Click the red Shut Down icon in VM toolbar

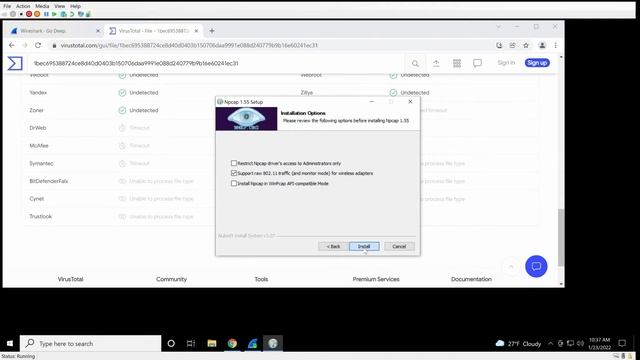pyautogui.click(x=29, y=14)
